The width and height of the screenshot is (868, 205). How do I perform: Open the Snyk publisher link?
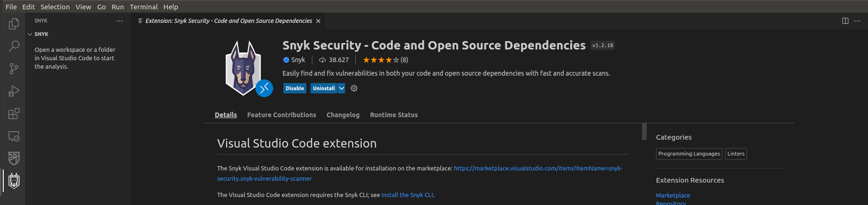(298, 60)
